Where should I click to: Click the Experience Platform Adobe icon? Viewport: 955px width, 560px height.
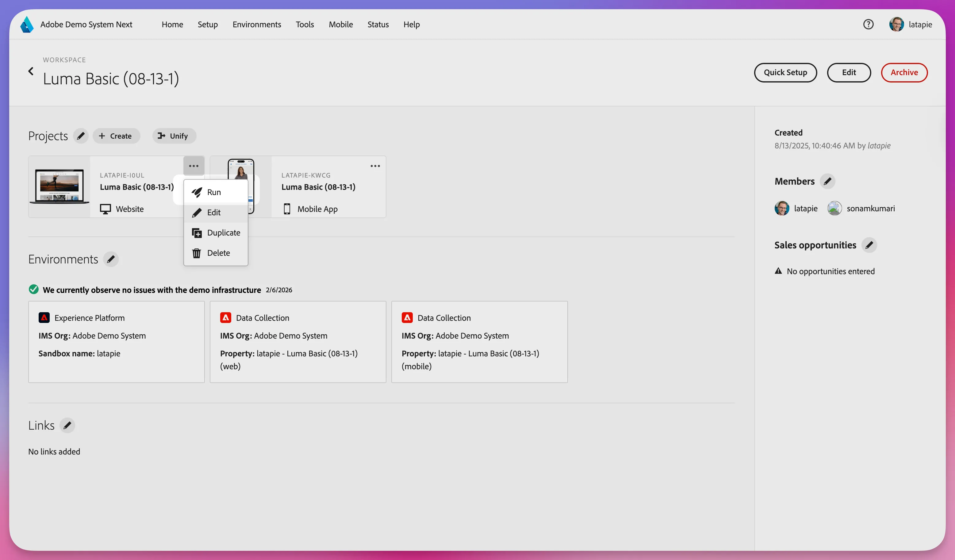44,318
